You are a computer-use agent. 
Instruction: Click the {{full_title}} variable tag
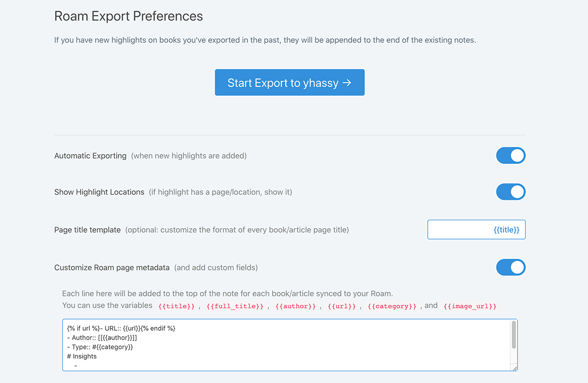(234, 306)
